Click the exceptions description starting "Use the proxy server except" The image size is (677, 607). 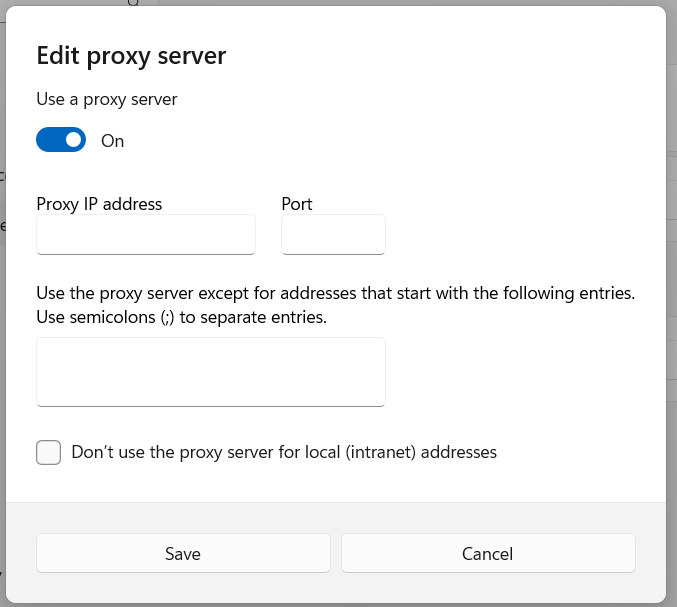pos(336,294)
